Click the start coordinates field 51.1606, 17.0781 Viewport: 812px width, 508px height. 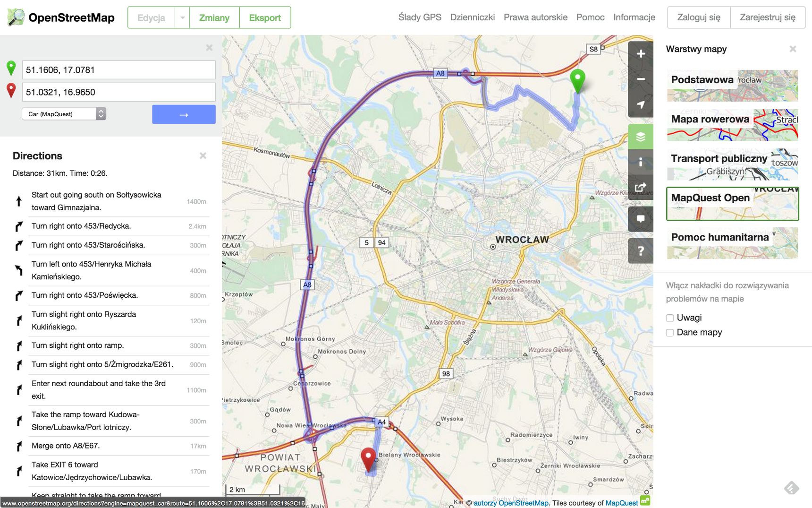[x=119, y=70]
